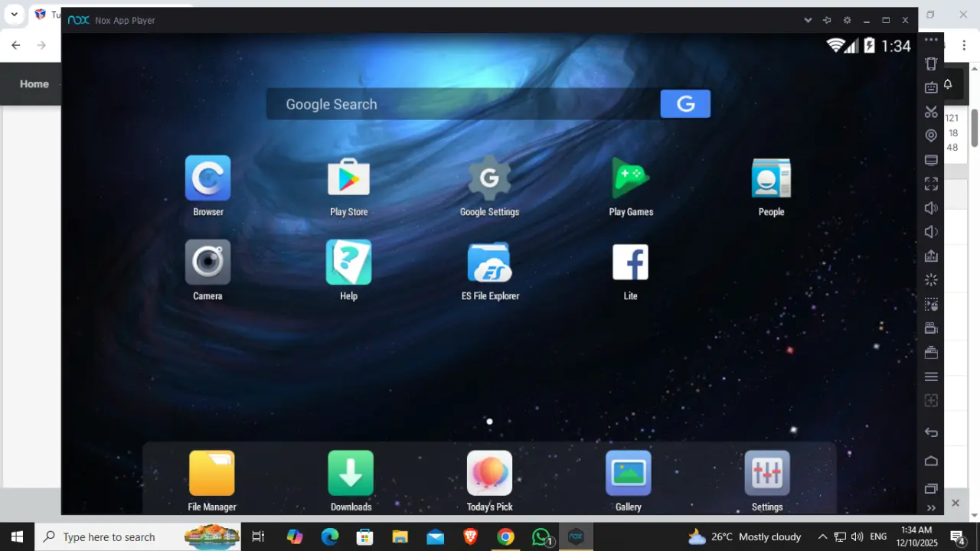Click browser forward arrow behind Nox
The image size is (980, 551).
pos(41,45)
